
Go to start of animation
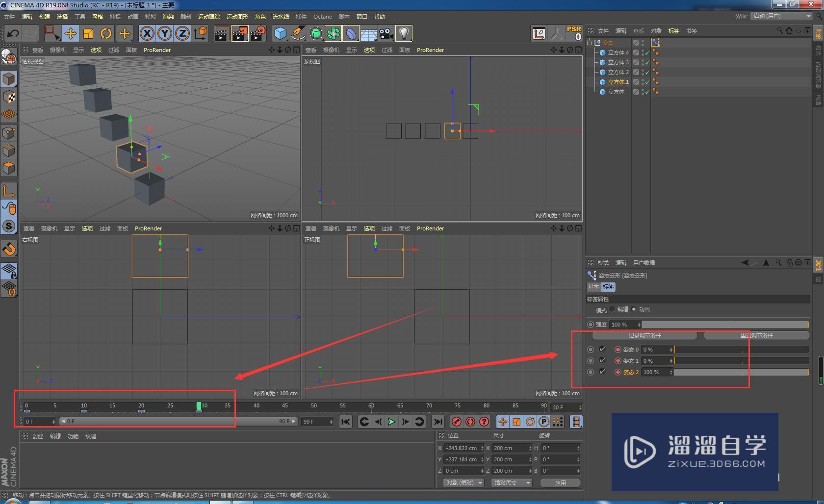[346, 422]
